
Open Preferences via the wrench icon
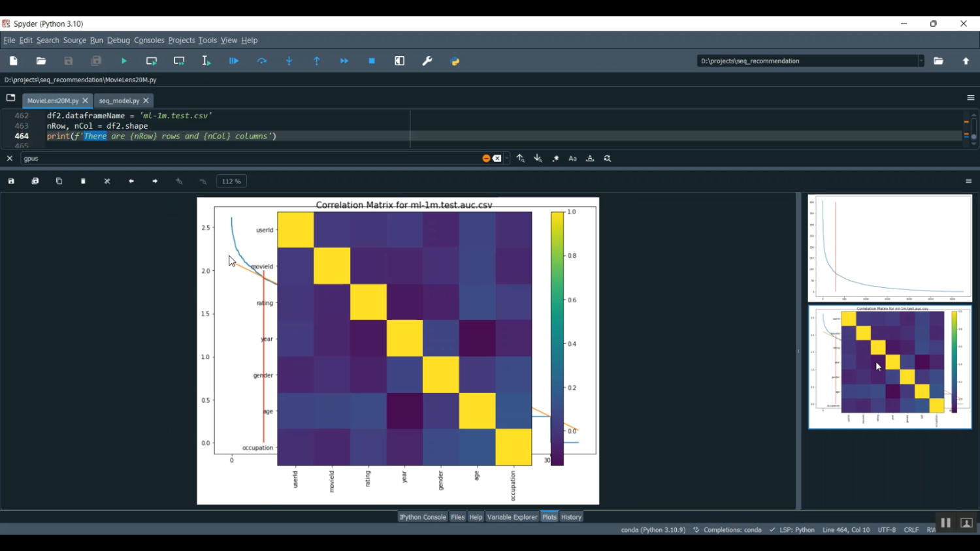[427, 61]
